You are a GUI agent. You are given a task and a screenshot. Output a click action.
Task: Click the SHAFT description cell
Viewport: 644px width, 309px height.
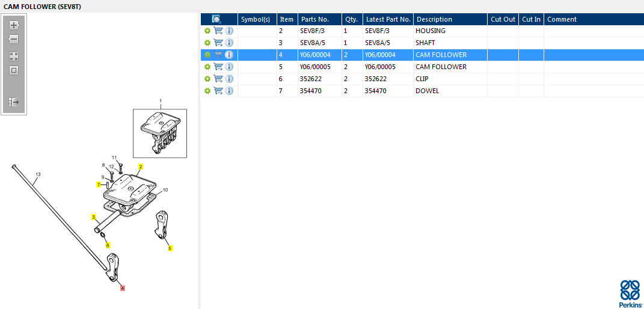450,43
